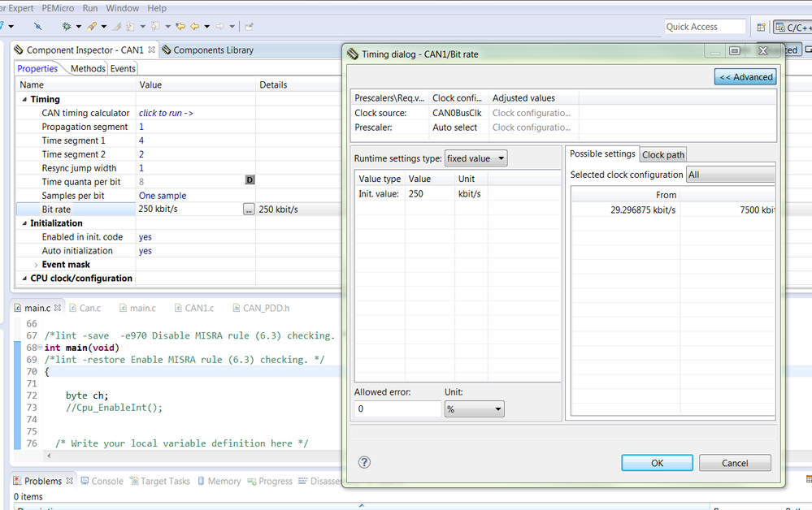Collapse the Initialization property group
812x510 pixels.
coord(24,223)
